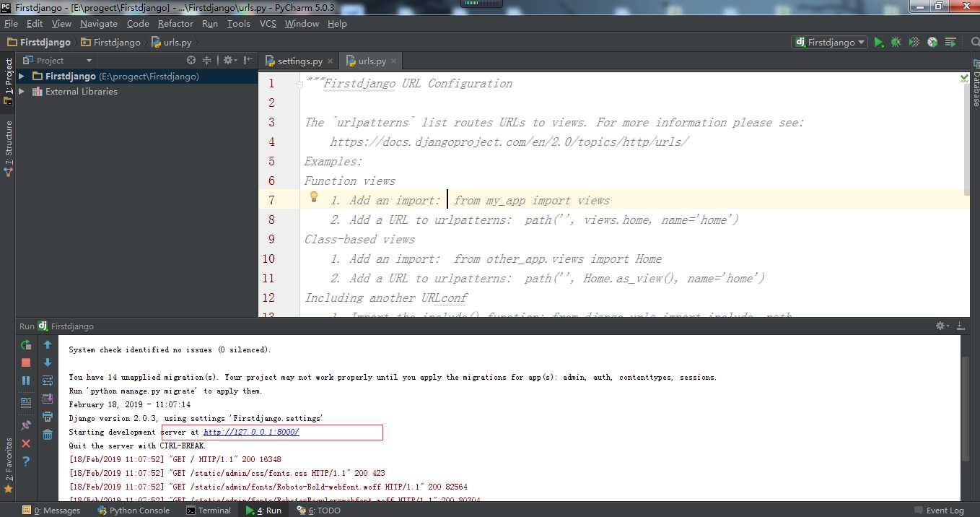Click the profile/concurrency run icon in toolbar
The width and height of the screenshot is (980, 517).
932,43
